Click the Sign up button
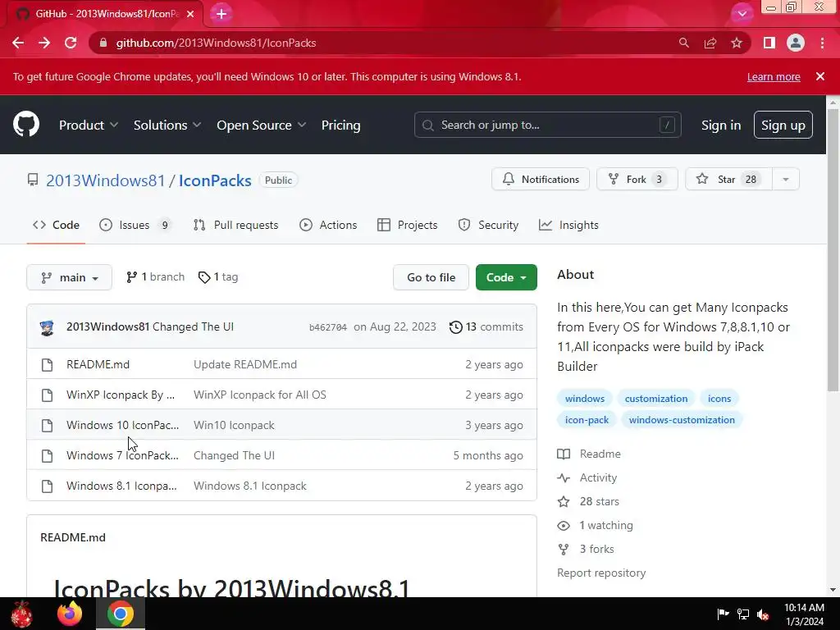The image size is (840, 630). click(783, 125)
